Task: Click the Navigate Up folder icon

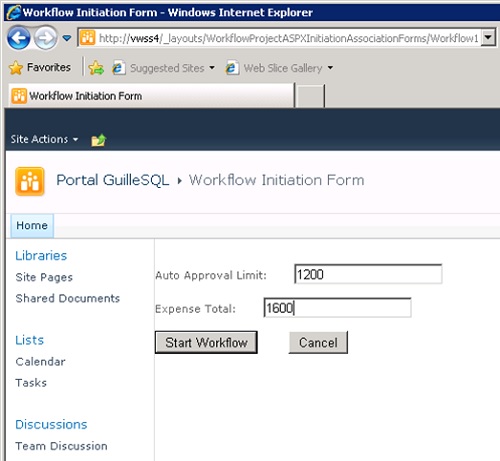Action: click(x=99, y=140)
